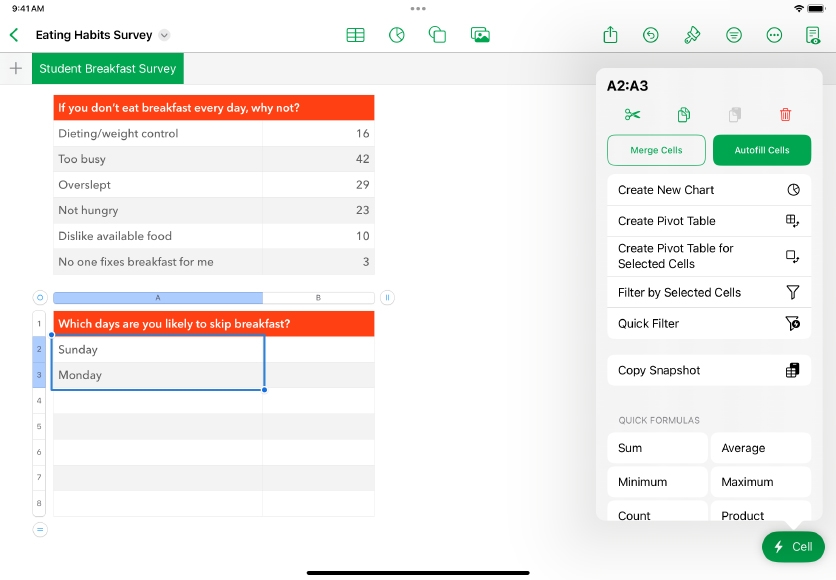This screenshot has width=836, height=580.
Task: Add a new sheet with plus button
Action: point(15,69)
